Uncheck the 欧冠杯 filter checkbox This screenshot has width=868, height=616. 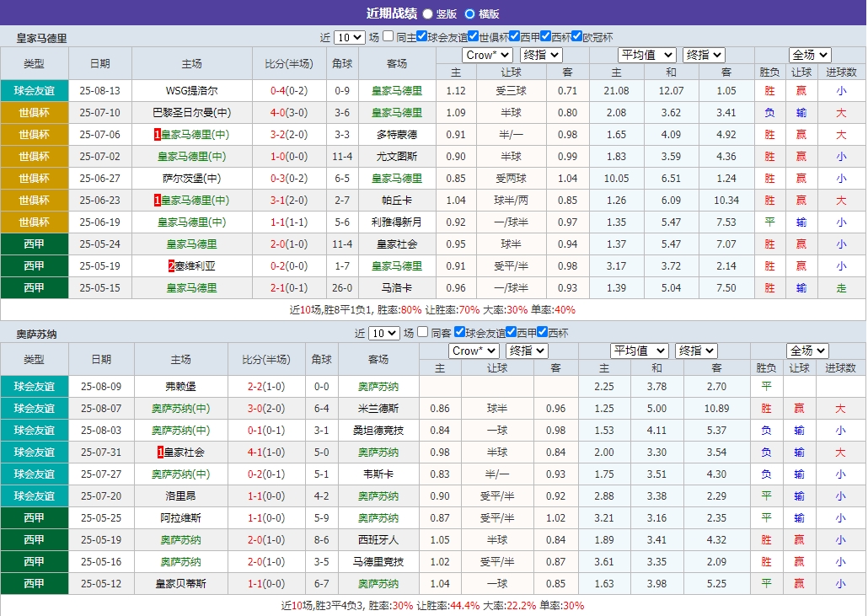click(576, 37)
